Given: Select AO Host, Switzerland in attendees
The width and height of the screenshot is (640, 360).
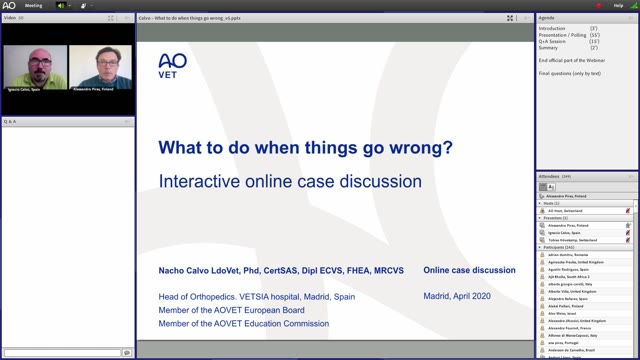Looking at the screenshot, I should tap(565, 211).
